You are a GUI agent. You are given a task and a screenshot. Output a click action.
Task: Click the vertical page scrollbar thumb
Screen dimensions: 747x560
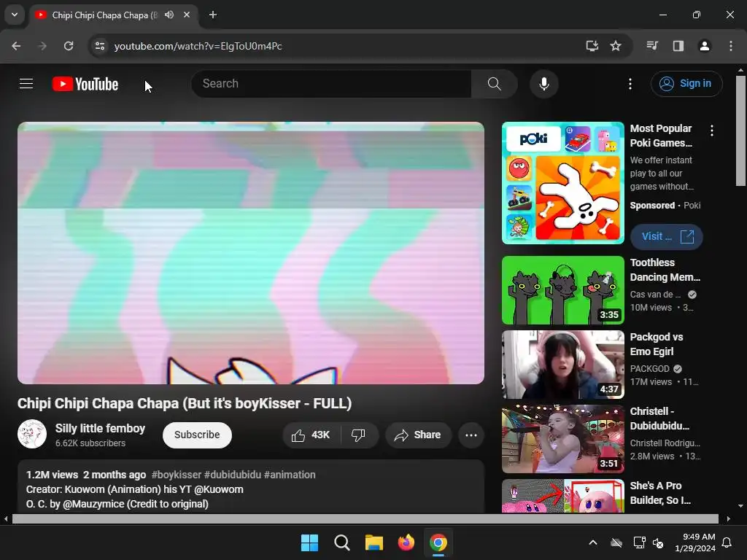coord(740,131)
